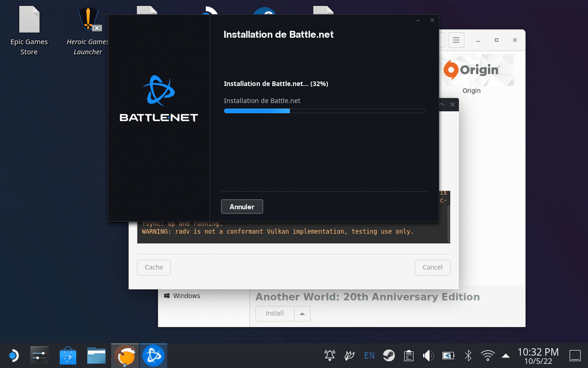This screenshot has height=368, width=588.
Task: Switch to Battle.net taskbar entry
Action: (x=153, y=356)
